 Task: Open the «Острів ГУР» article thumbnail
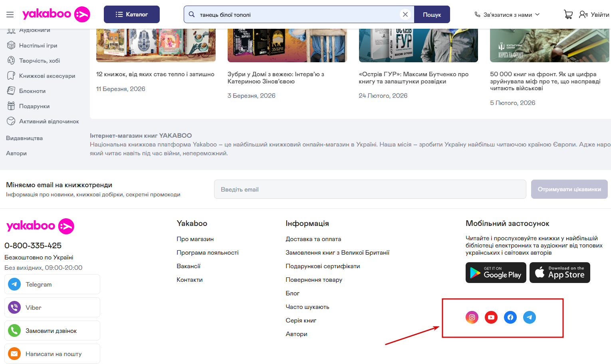(419, 45)
